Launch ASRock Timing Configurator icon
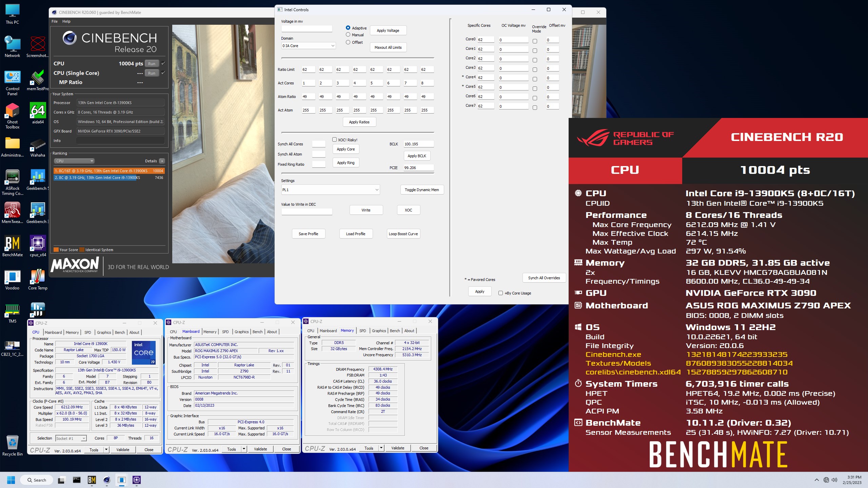Viewport: 868px width, 488px height. tap(12, 182)
